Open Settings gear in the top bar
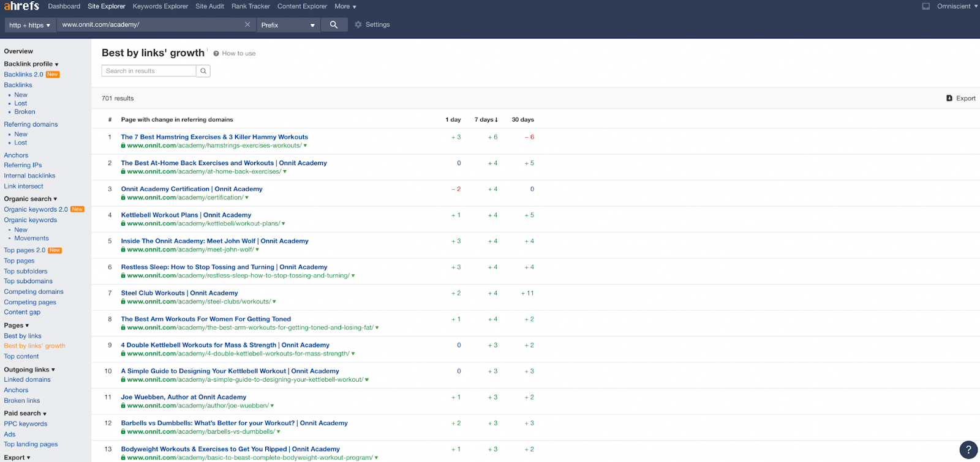This screenshot has width=980, height=462. tap(358, 24)
